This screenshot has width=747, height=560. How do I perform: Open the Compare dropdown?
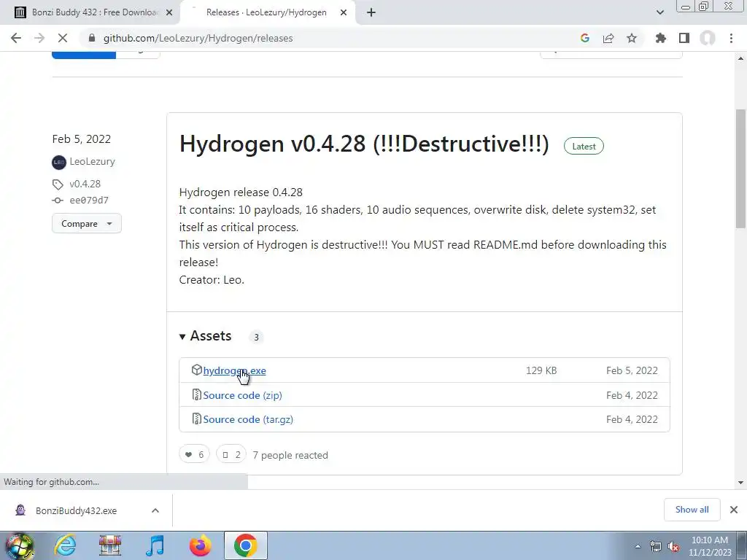(87, 223)
